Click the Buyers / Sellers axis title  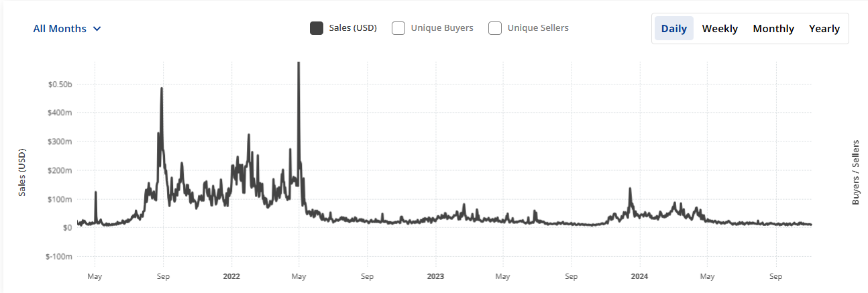point(856,172)
